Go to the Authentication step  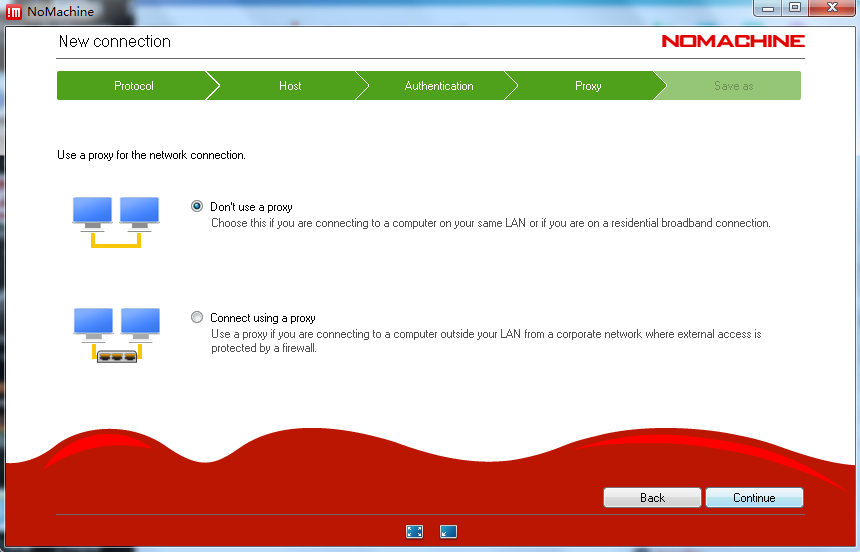click(439, 86)
